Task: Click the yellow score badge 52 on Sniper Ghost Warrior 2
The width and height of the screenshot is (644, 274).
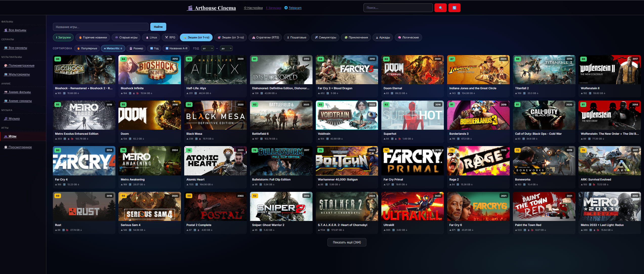Action: [255, 196]
